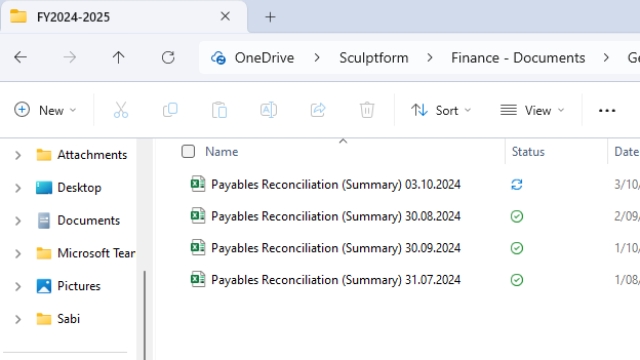Sort by the Date column header
This screenshot has height=360, width=640.
(x=627, y=151)
